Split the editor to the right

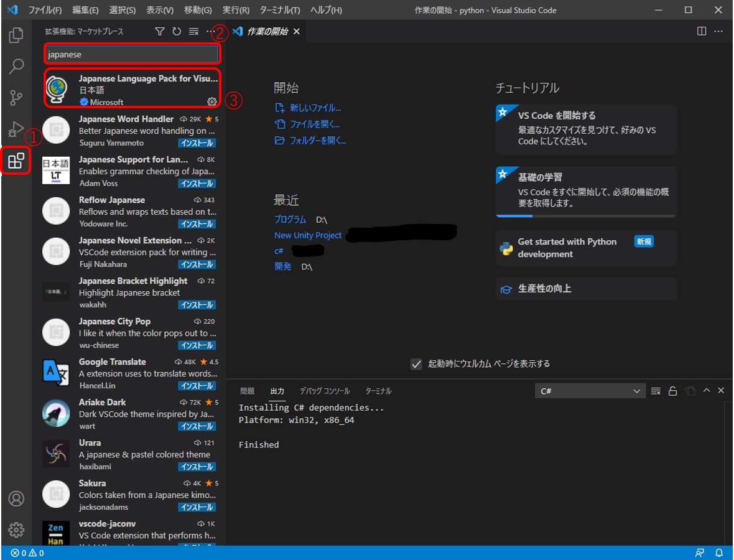click(x=701, y=31)
